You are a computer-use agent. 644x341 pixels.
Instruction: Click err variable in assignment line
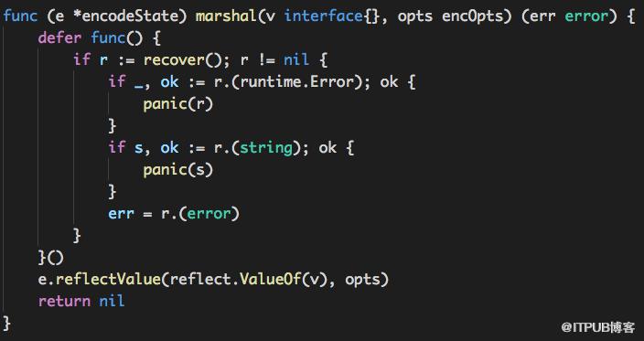pos(121,214)
